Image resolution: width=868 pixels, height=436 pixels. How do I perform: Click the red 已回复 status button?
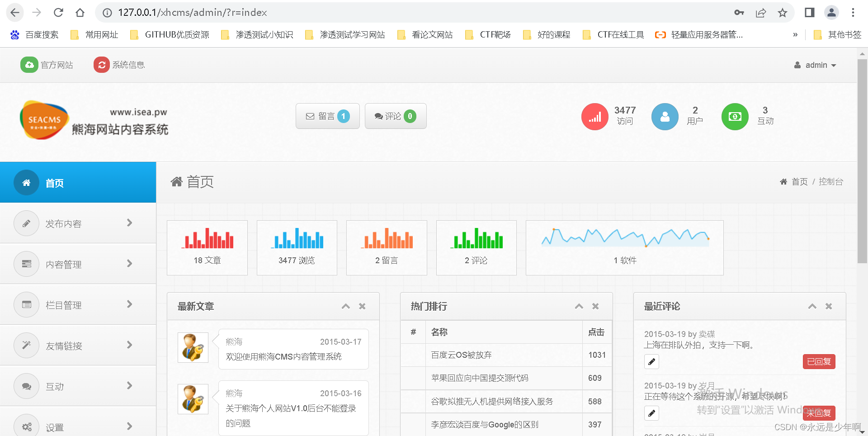pyautogui.click(x=819, y=362)
